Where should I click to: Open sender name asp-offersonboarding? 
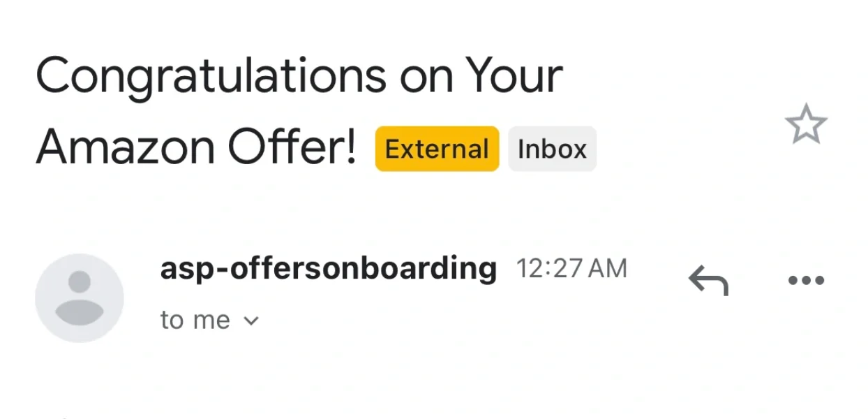[328, 268]
